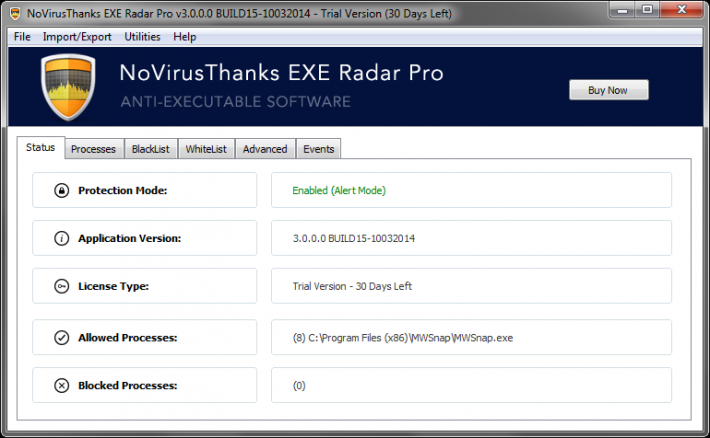Switch to the WhiteList tab
The width and height of the screenshot is (710, 438).
click(x=206, y=149)
